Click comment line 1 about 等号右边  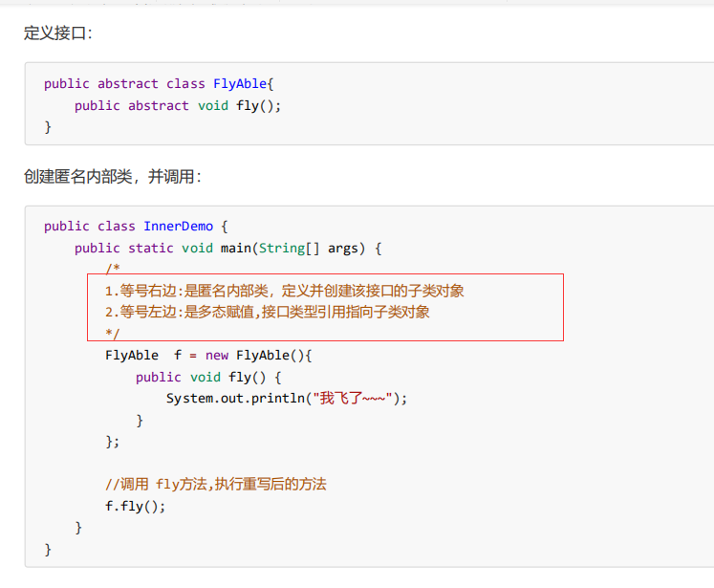point(285,291)
